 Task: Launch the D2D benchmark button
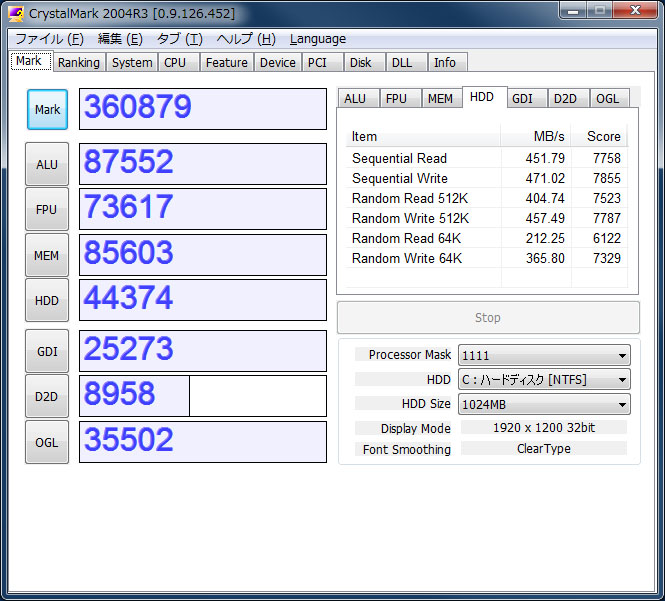point(47,397)
